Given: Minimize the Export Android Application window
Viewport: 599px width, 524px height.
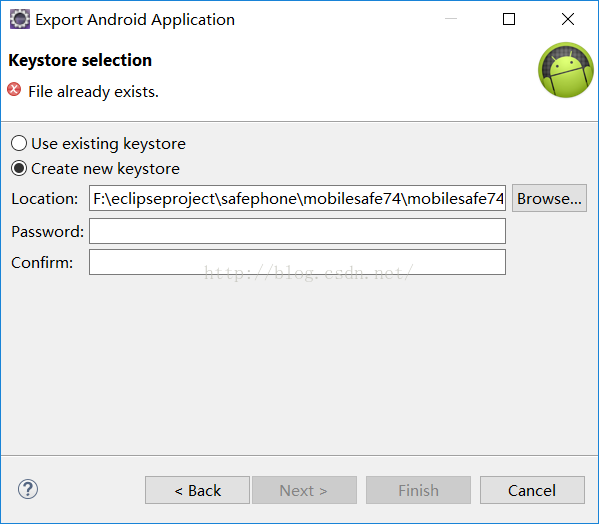Looking at the screenshot, I should point(451,19).
